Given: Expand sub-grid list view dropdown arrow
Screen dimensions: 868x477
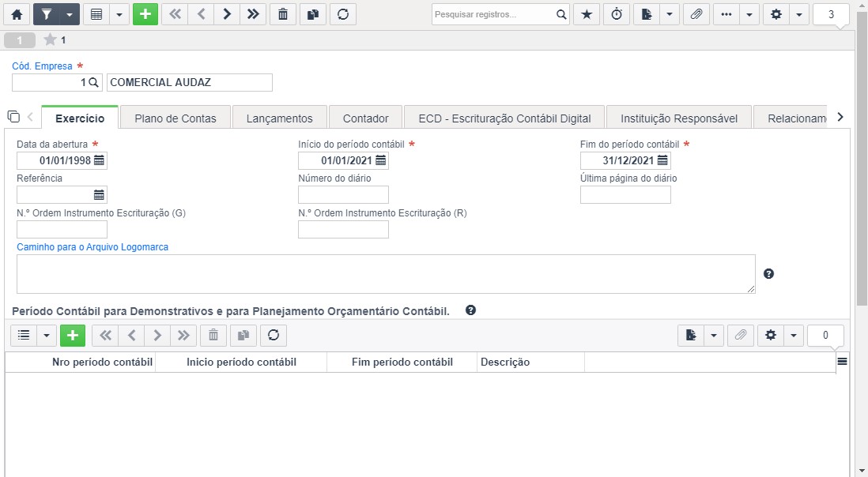Looking at the screenshot, I should pos(47,335).
